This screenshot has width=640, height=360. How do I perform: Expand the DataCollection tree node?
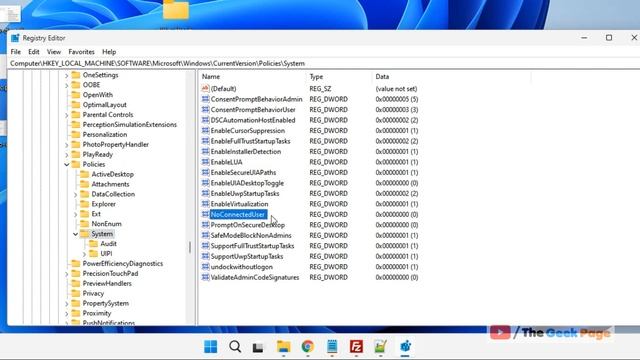pyautogui.click(x=76, y=194)
